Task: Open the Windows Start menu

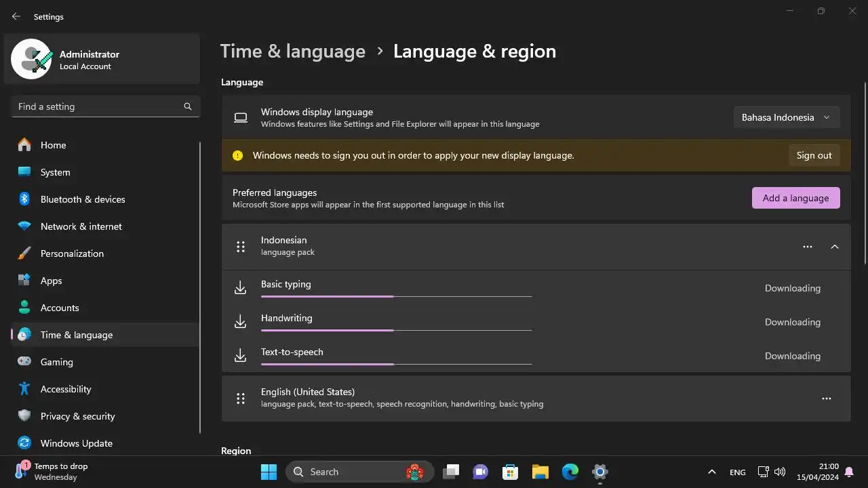Action: point(269,472)
